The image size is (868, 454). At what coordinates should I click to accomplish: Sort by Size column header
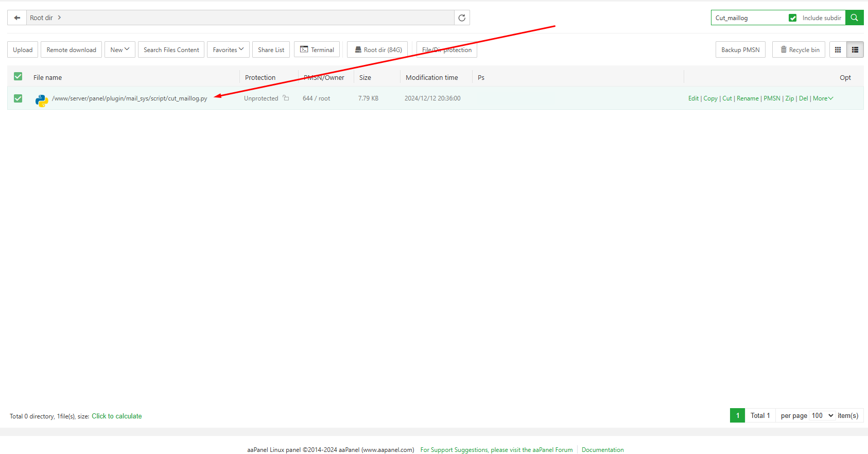[365, 77]
